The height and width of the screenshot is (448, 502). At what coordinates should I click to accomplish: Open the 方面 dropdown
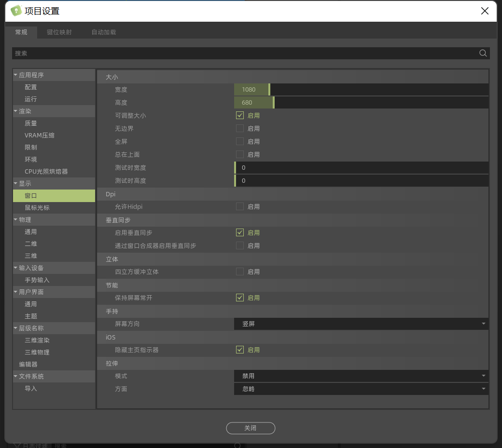(x=361, y=389)
